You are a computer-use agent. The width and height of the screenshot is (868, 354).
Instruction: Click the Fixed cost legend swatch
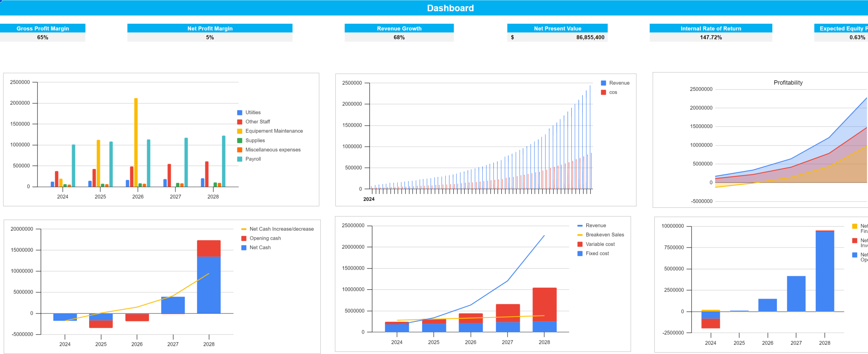580,253
